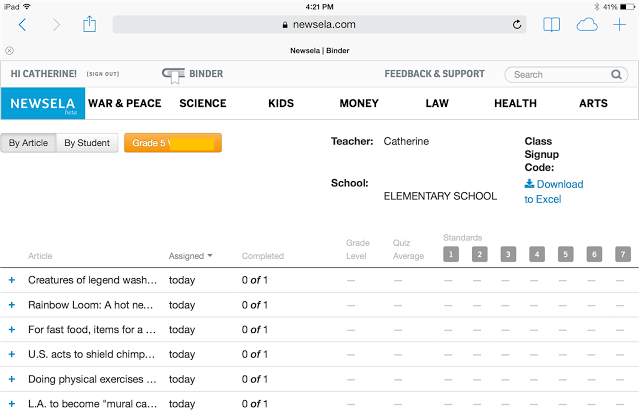
Task: Open article Creatures of legend wash...
Action: (92, 280)
